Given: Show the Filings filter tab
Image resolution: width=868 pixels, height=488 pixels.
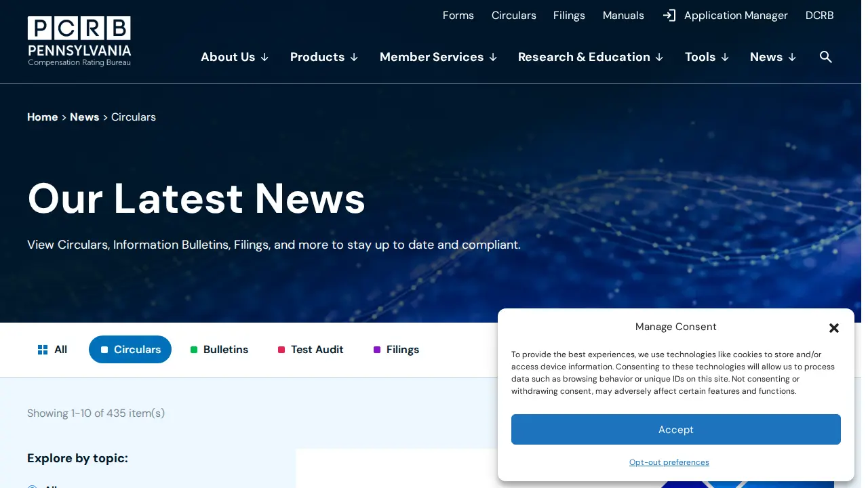Looking at the screenshot, I should [396, 350].
